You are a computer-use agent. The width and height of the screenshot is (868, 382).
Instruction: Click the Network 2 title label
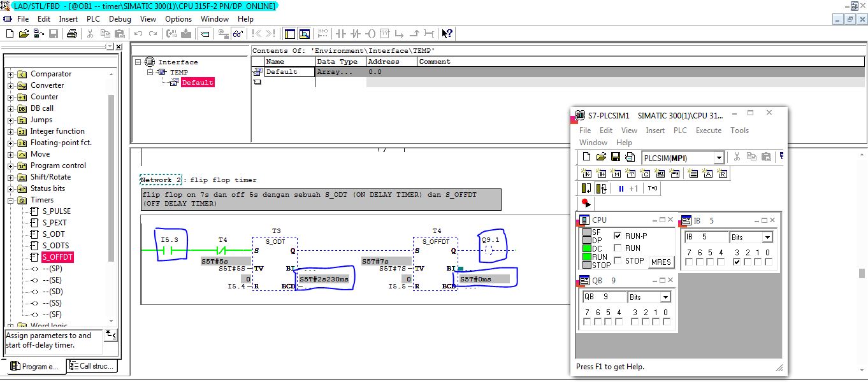pyautogui.click(x=161, y=180)
